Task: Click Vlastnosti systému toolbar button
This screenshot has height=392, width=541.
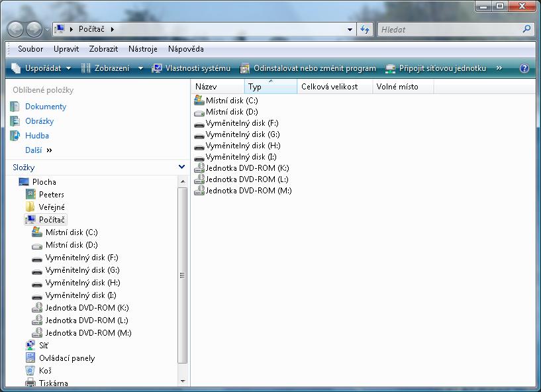Action: click(191, 68)
